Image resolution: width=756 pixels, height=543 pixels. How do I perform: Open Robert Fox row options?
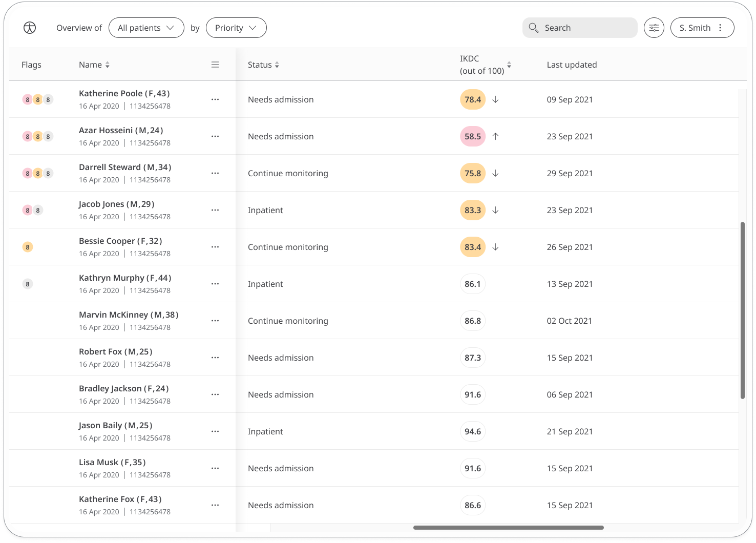pos(215,358)
